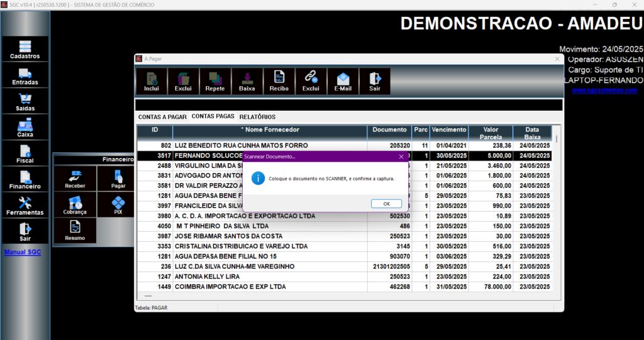Open Pagar in Financeiro panel
The width and height of the screenshot is (644, 340).
tap(118, 179)
